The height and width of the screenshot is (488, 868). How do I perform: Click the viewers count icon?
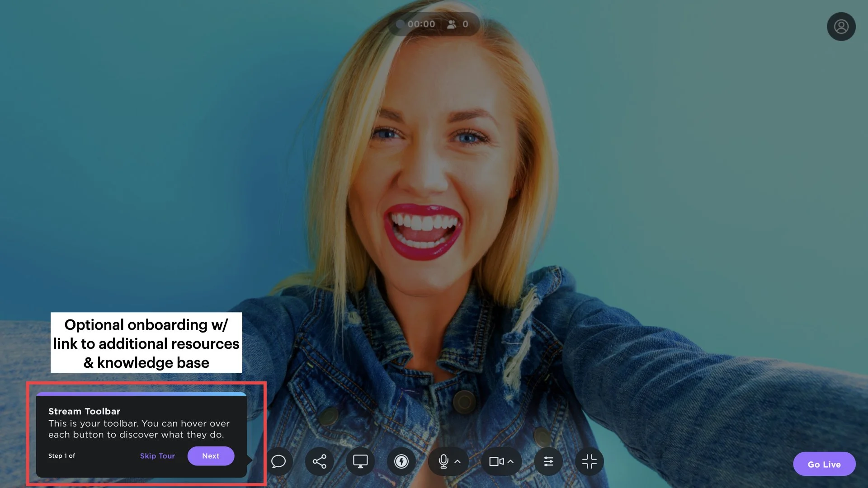pos(452,24)
